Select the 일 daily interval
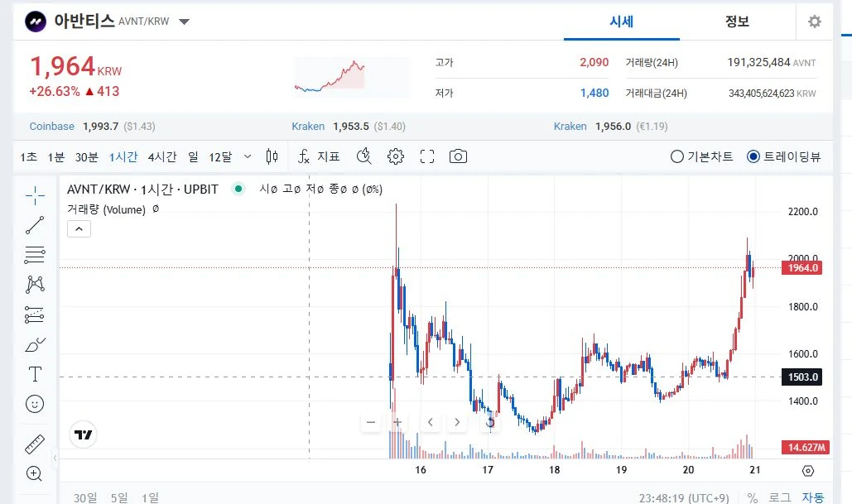Viewport: 852px width, 504px height. 194,157
